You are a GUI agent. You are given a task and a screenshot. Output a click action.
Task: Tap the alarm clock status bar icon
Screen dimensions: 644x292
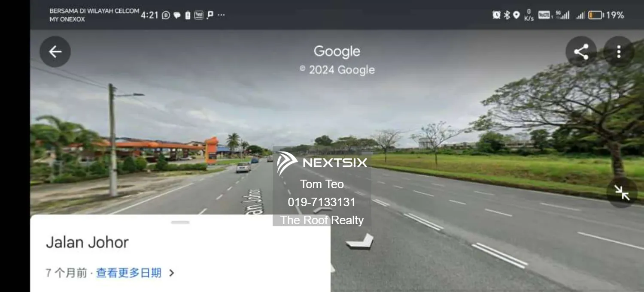(496, 15)
